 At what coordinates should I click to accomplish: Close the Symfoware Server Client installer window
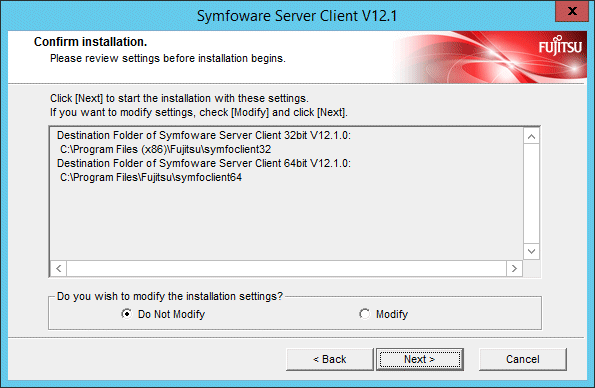pos(572,11)
